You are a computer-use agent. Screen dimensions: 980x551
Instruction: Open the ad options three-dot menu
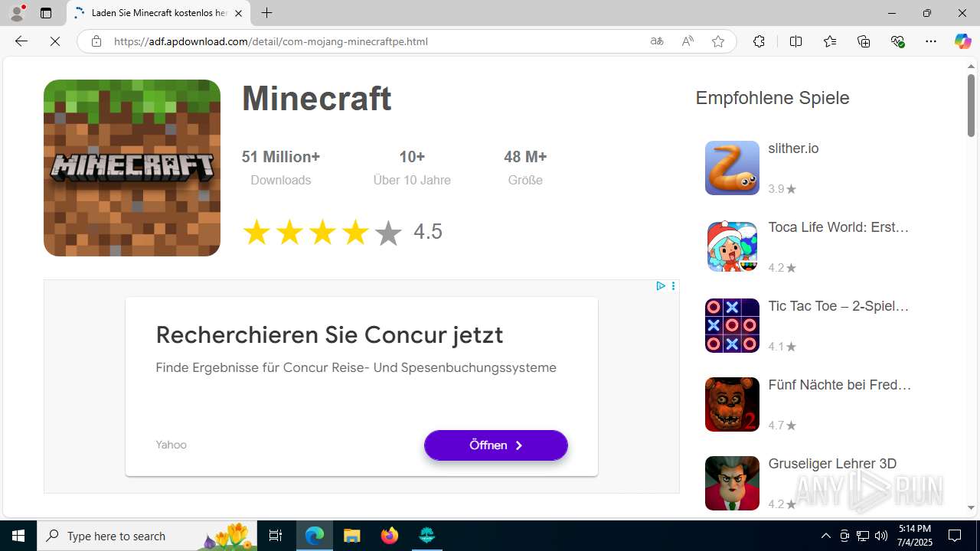click(x=673, y=286)
